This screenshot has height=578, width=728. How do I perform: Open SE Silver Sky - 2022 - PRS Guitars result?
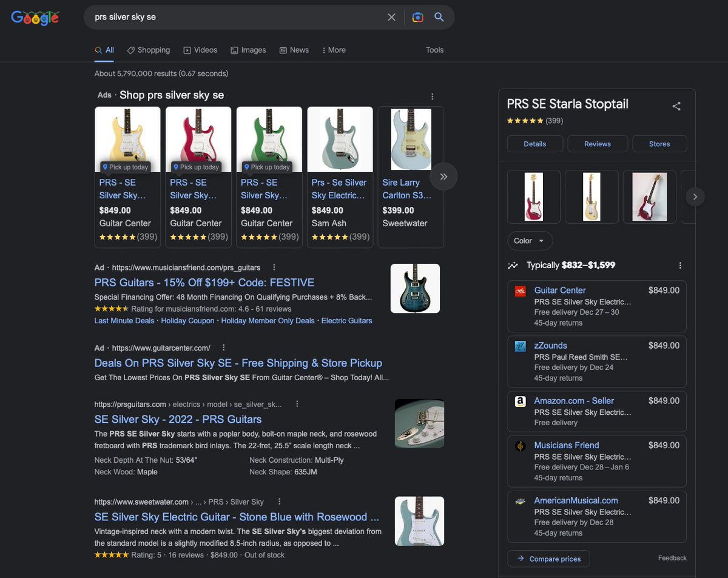point(178,420)
